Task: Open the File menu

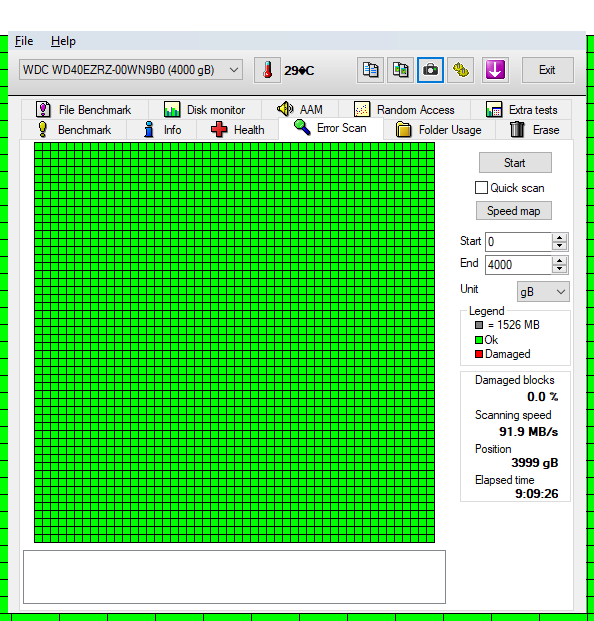Action: pyautogui.click(x=24, y=41)
